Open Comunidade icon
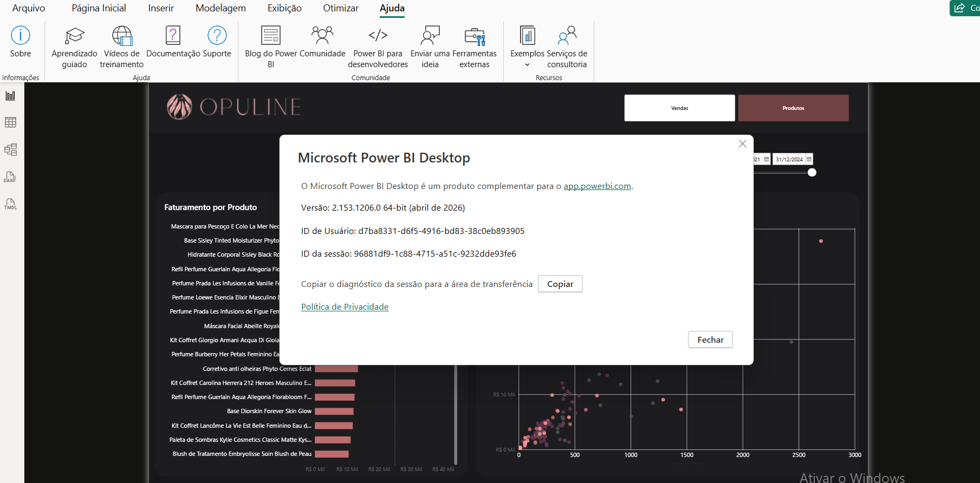The height and width of the screenshot is (483, 980). 322,35
